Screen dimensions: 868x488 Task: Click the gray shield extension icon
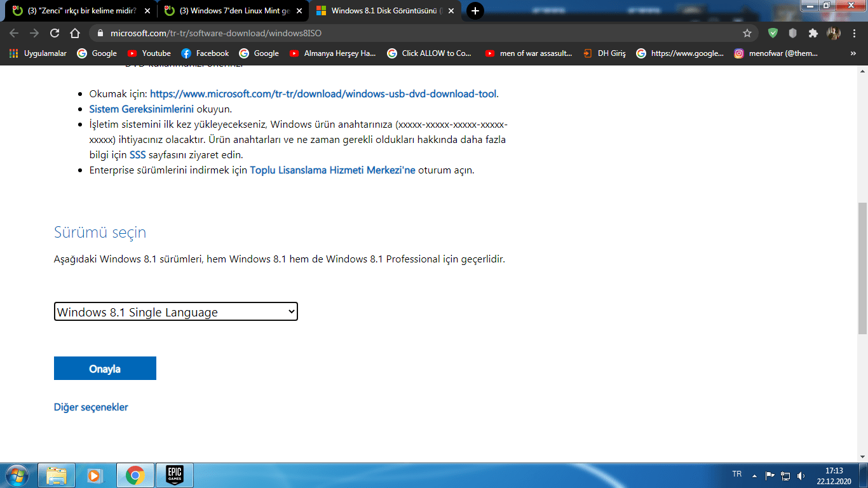(x=792, y=33)
